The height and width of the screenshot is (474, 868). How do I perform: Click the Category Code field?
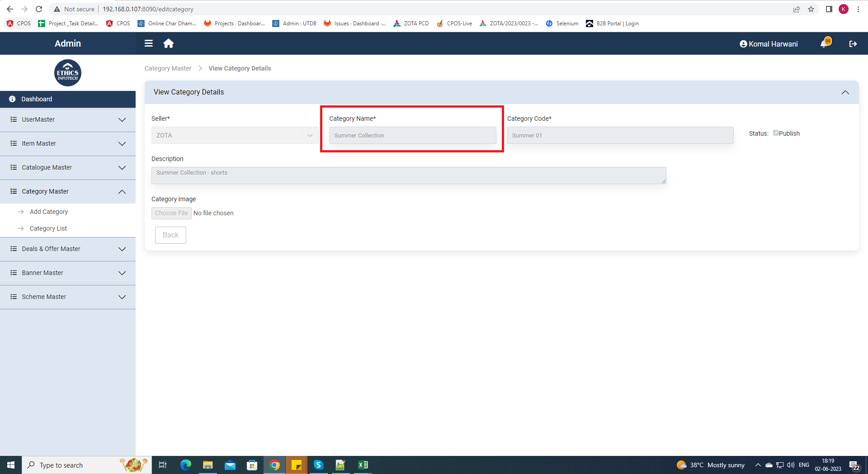coord(620,135)
